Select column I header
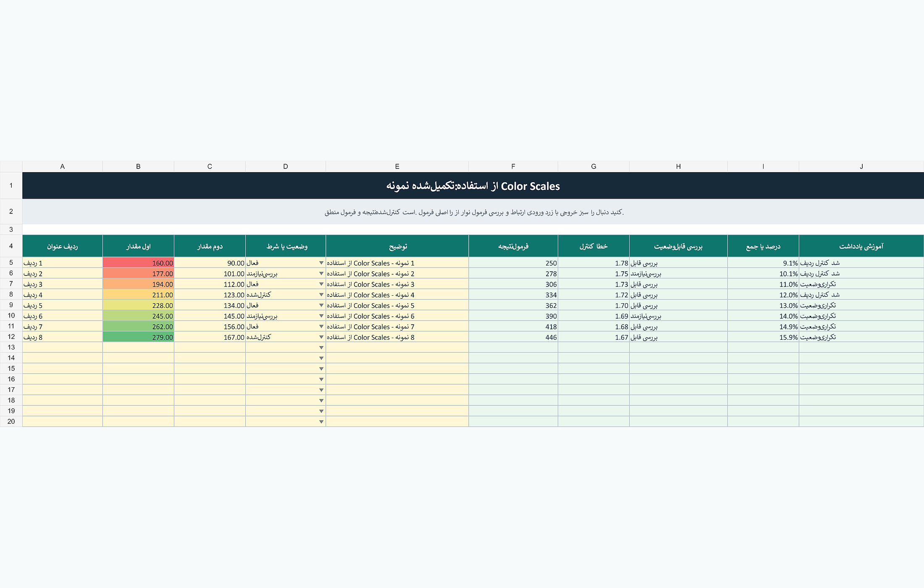The image size is (924, 588). [x=763, y=166]
